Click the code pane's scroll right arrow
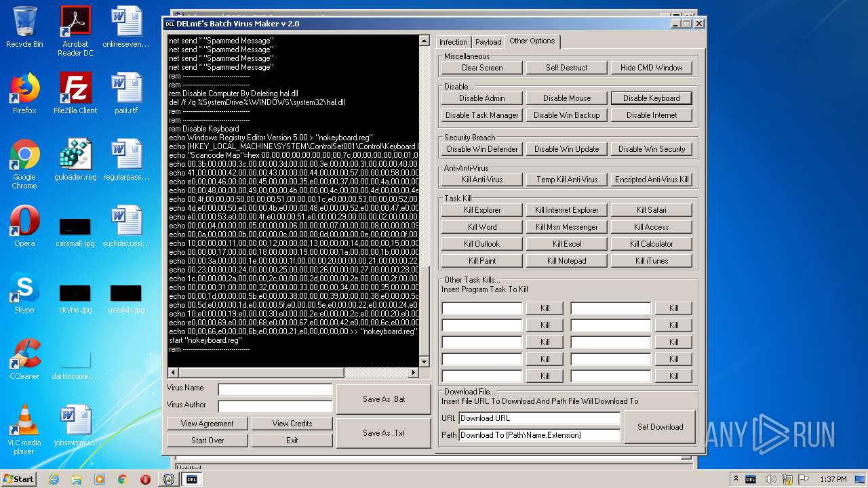The height and width of the screenshot is (488, 868). (414, 373)
